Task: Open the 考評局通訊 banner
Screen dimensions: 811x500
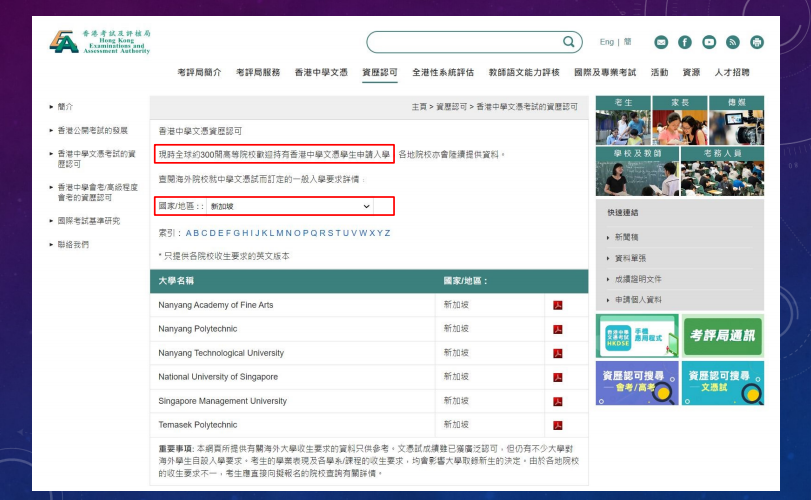Action: [x=723, y=336]
